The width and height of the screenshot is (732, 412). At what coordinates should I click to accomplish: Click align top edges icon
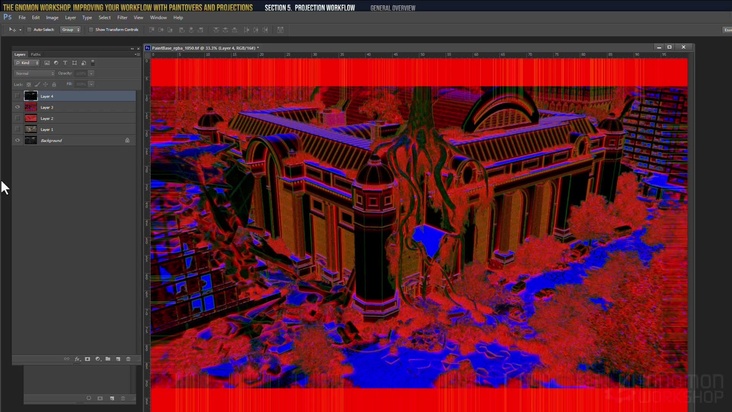coord(152,29)
